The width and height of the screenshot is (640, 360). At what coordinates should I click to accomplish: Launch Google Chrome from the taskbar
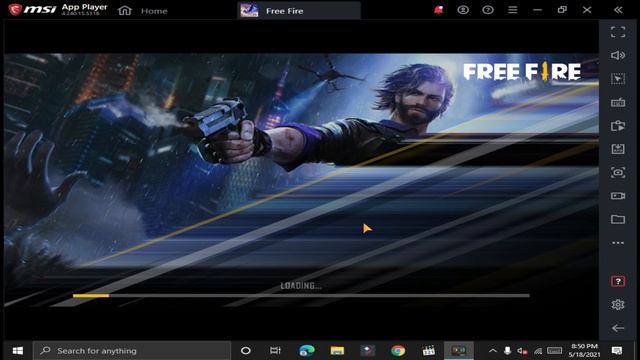pyautogui.click(x=398, y=351)
